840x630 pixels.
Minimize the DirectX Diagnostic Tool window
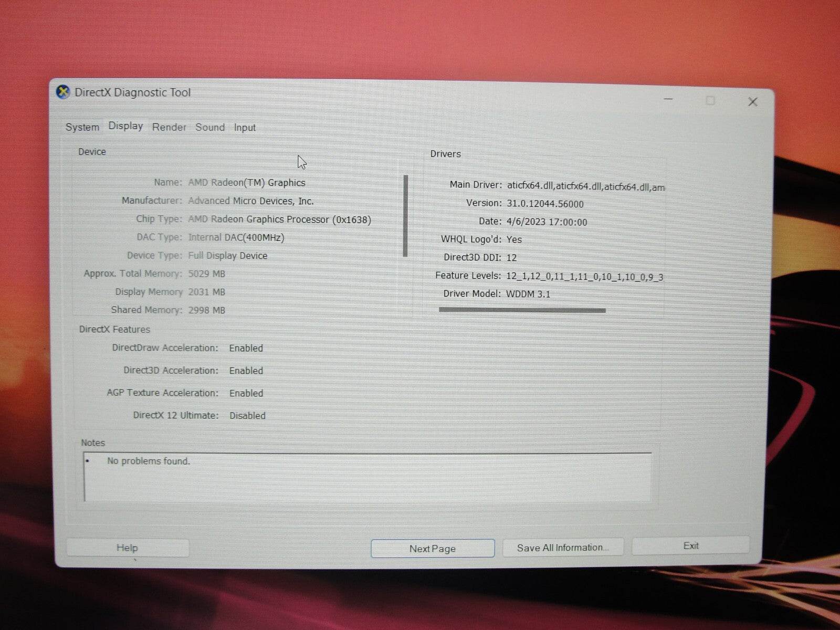(x=668, y=99)
